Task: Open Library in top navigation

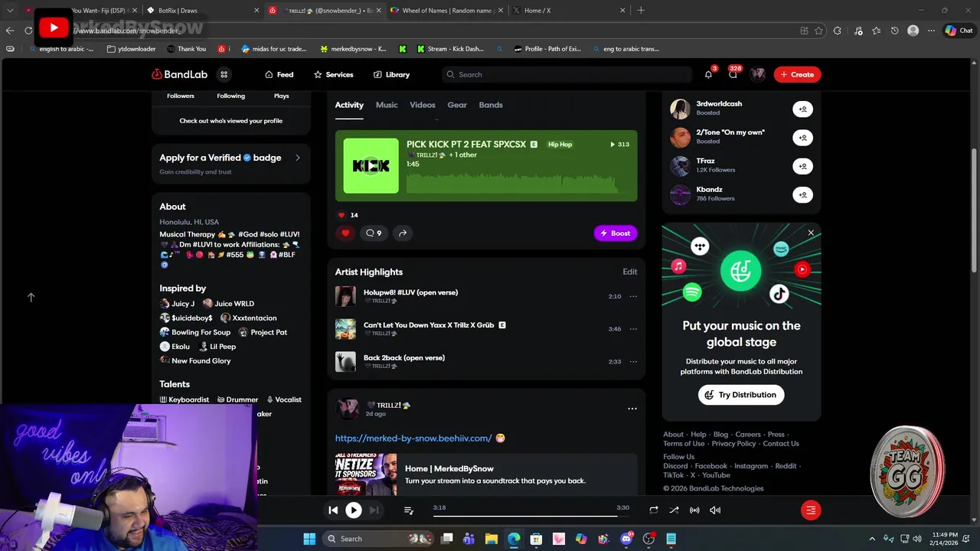Action: pos(391,74)
